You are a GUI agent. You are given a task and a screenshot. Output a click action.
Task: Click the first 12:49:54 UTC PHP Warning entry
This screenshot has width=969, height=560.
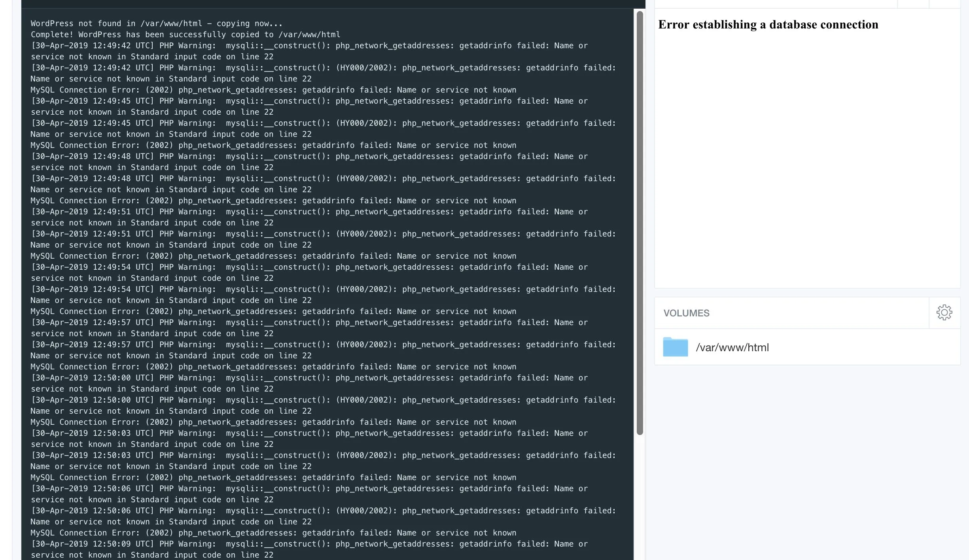point(308,267)
